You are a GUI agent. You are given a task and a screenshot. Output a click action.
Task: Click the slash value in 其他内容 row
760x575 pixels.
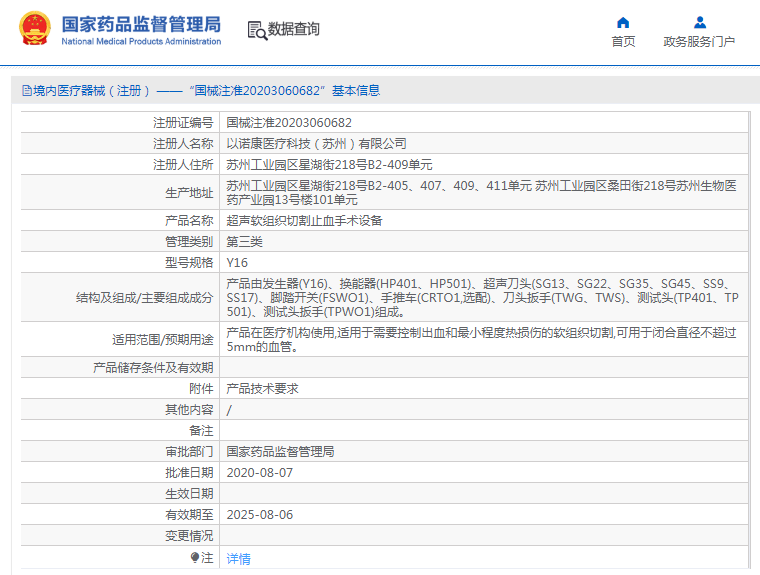click(x=229, y=410)
